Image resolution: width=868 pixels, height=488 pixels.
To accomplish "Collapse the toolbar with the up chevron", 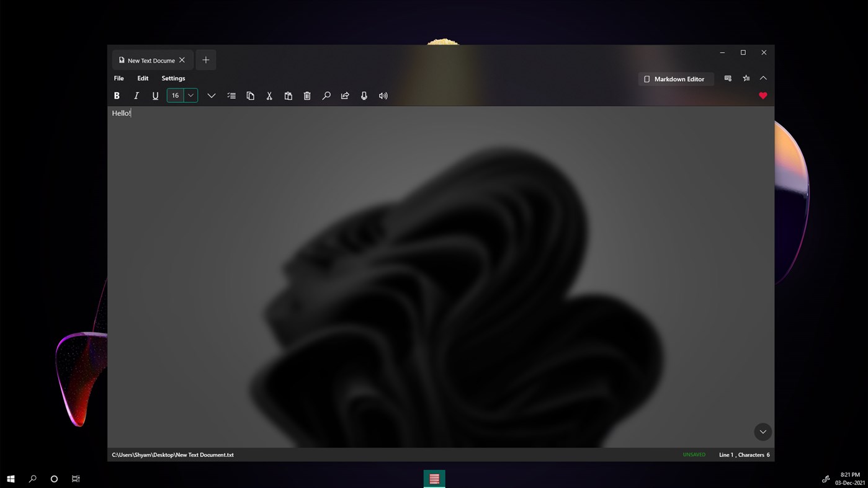I will click(x=763, y=78).
